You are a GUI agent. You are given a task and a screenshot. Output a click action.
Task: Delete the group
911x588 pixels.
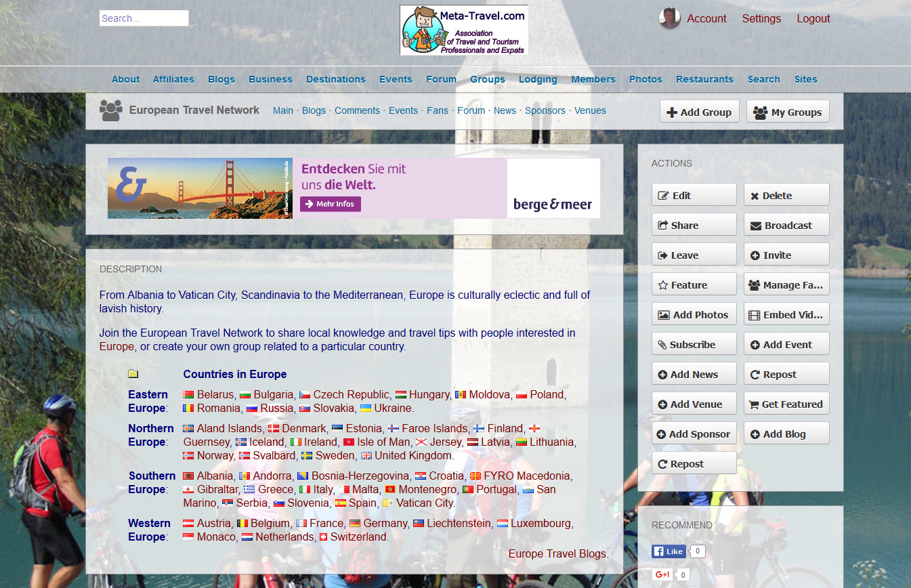[786, 194]
